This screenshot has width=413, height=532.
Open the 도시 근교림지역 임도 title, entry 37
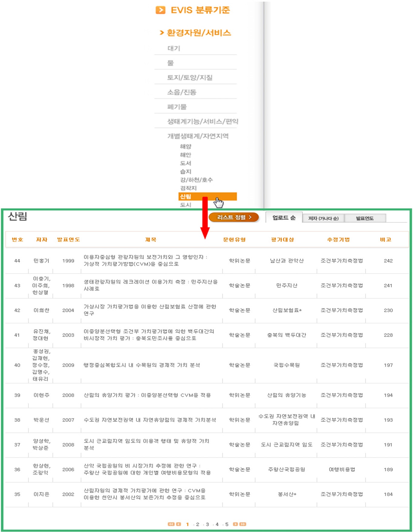click(146, 444)
